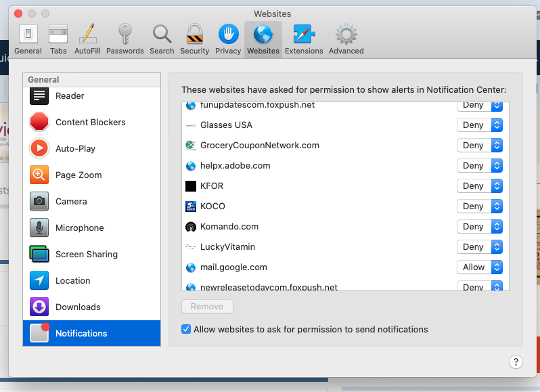Open the Search magnifier icon
This screenshot has width=540, height=392.
162,35
